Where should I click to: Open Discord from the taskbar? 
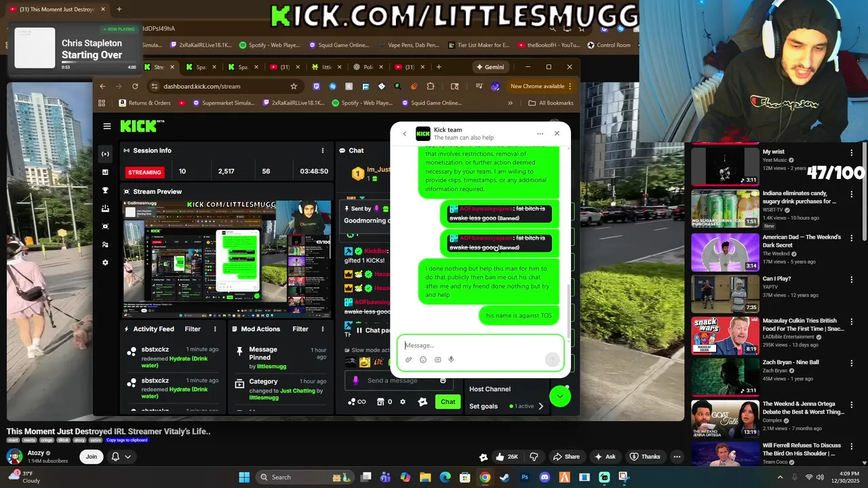[x=545, y=477]
